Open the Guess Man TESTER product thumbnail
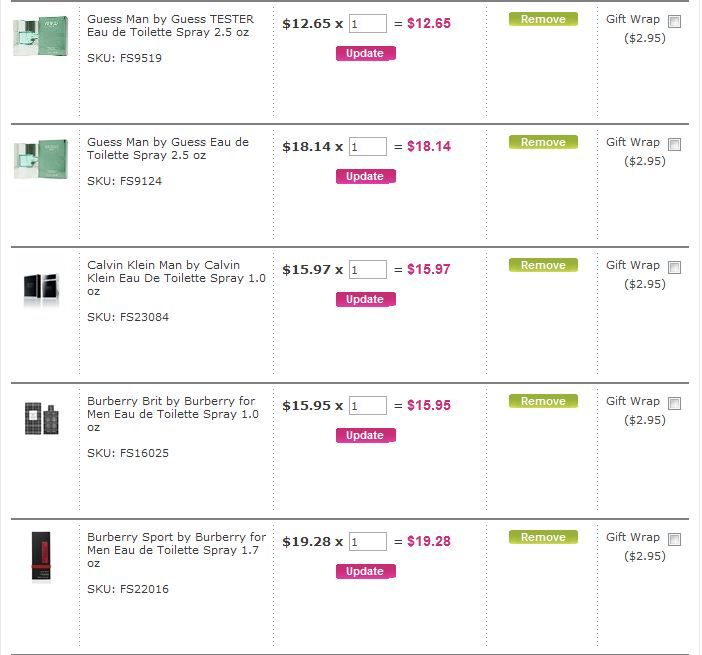 click(x=40, y=36)
